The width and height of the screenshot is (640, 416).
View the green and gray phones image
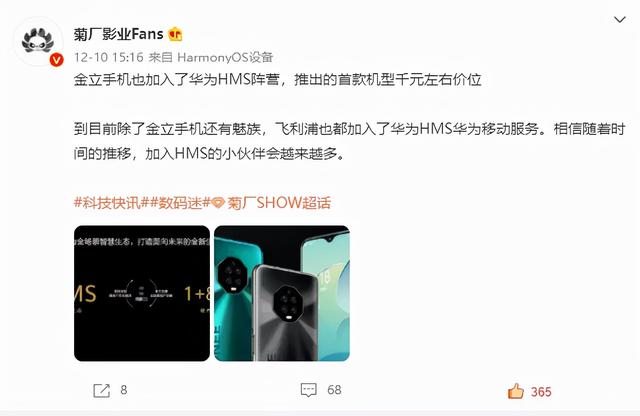282,293
